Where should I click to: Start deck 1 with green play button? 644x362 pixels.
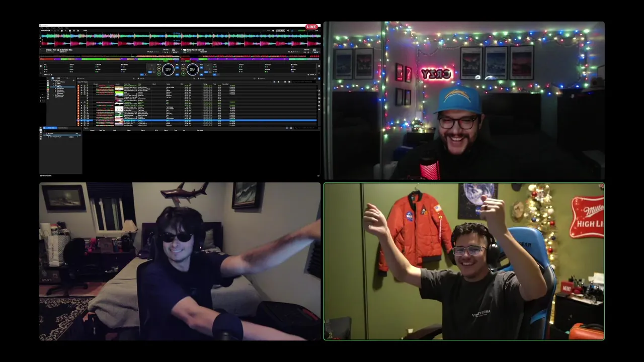159,73
